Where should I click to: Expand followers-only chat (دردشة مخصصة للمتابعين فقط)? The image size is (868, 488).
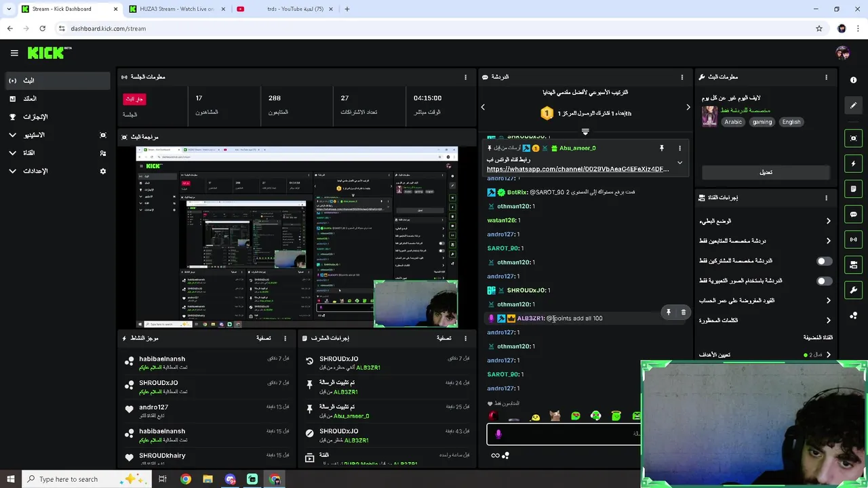click(828, 241)
